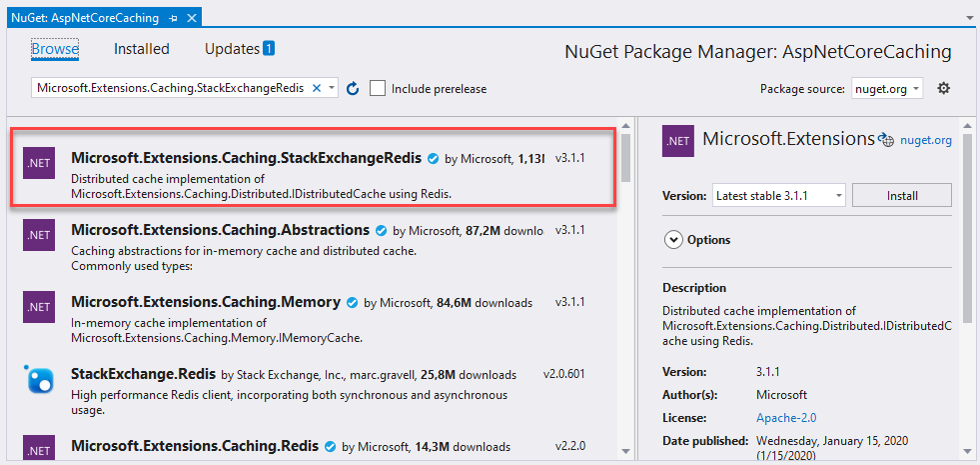Screen dimensions: 980x465
Task: Click the Install button
Action: (902, 195)
